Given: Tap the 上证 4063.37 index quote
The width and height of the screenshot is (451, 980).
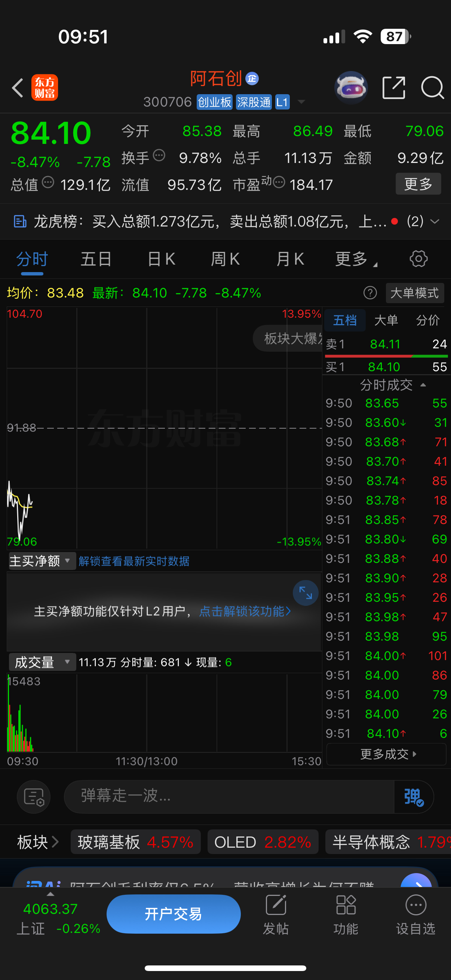Looking at the screenshot, I should pos(58,918).
